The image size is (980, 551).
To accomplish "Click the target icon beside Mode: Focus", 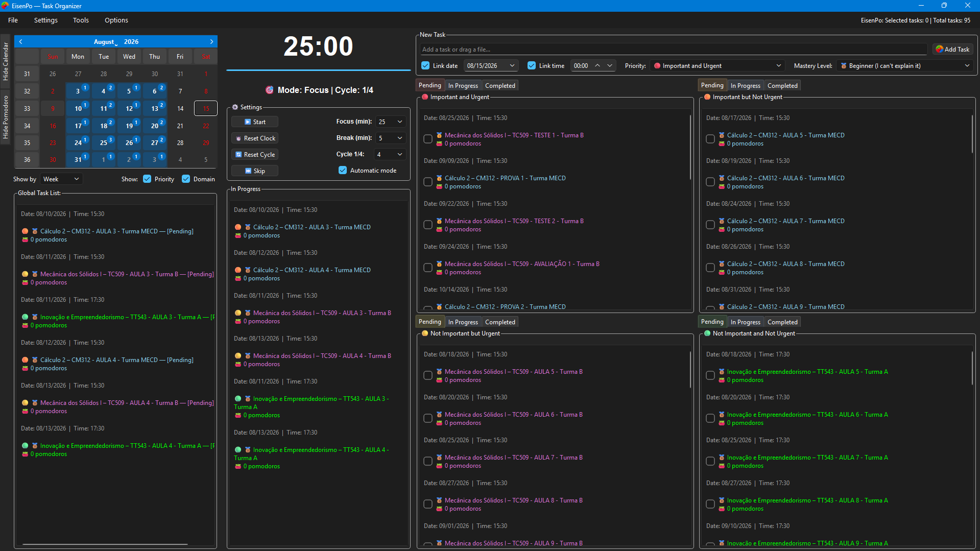I will click(x=270, y=90).
